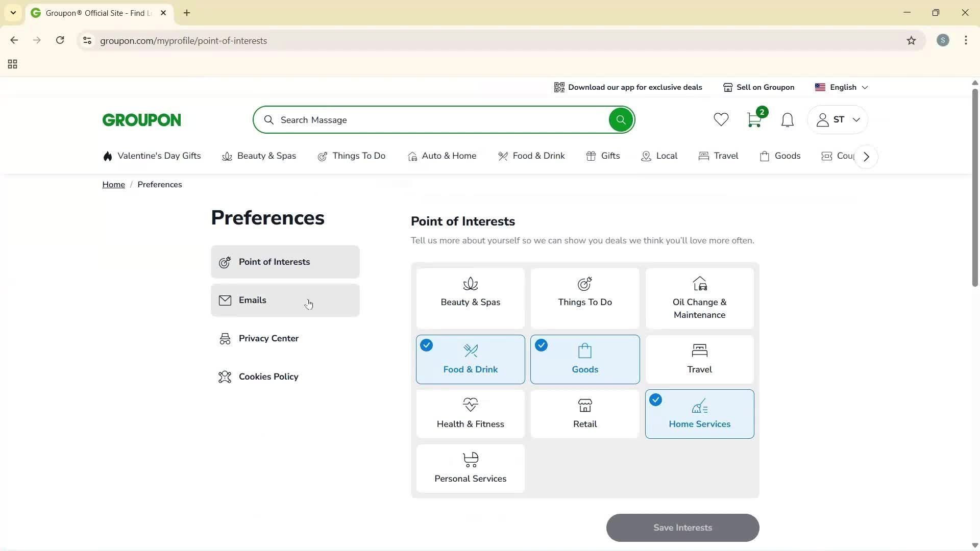Click the Save Interests button
This screenshot has width=980, height=551.
(x=682, y=528)
